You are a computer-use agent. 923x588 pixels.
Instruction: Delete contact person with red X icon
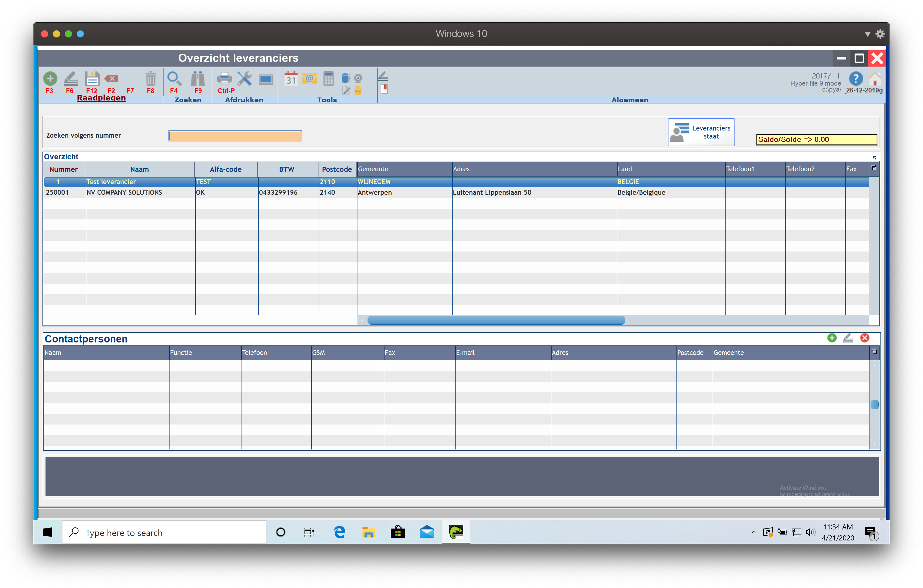(864, 338)
